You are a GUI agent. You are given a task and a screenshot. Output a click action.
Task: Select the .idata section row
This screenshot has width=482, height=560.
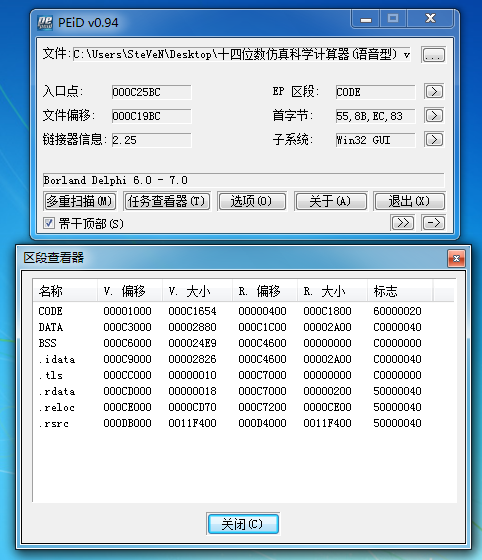(x=230, y=359)
